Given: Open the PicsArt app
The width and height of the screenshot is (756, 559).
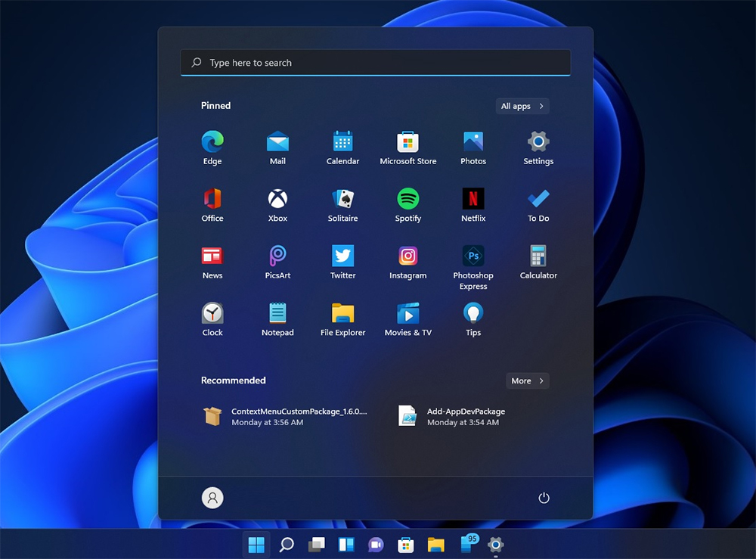Looking at the screenshot, I should pyautogui.click(x=277, y=257).
